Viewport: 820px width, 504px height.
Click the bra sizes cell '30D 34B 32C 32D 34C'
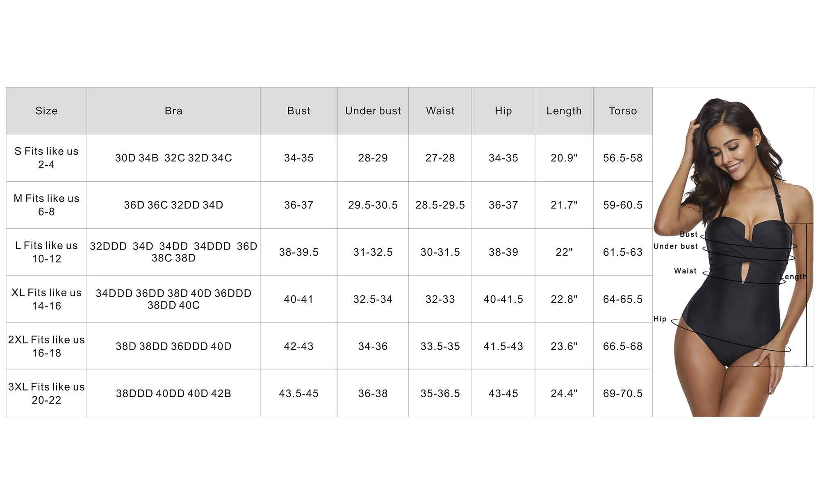pyautogui.click(x=173, y=158)
